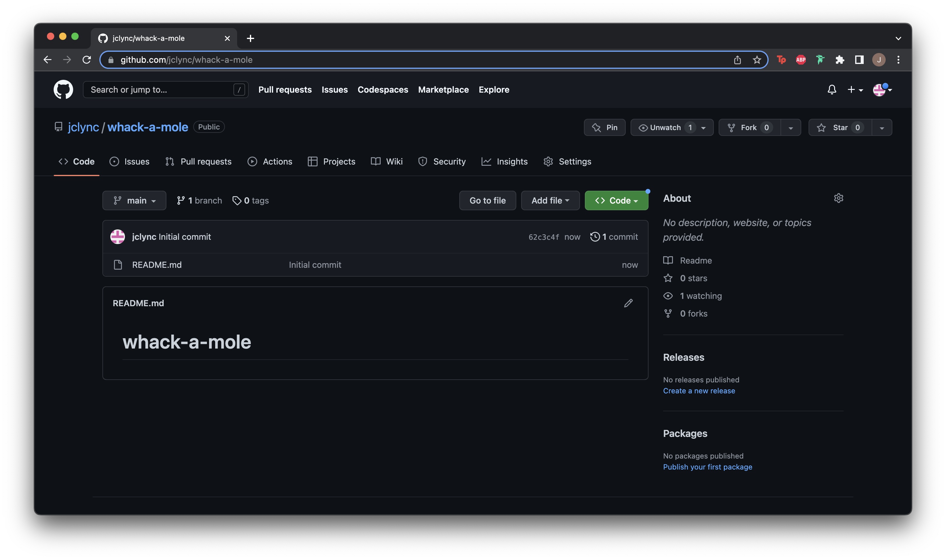The width and height of the screenshot is (946, 560).
Task: Click the README.md file icon
Action: pos(118,265)
